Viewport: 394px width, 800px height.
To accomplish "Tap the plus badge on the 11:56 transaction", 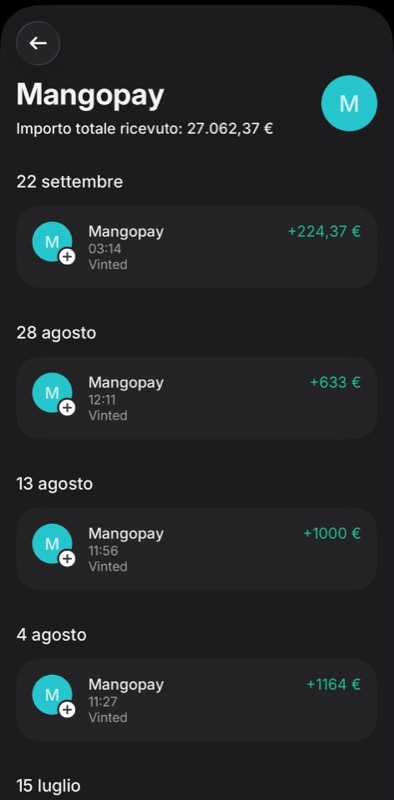I will click(67, 559).
